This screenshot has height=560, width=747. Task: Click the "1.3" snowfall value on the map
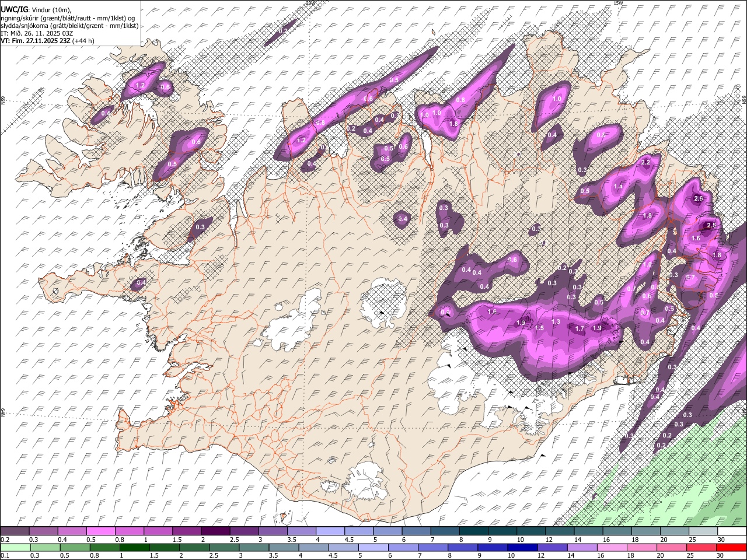click(556, 322)
